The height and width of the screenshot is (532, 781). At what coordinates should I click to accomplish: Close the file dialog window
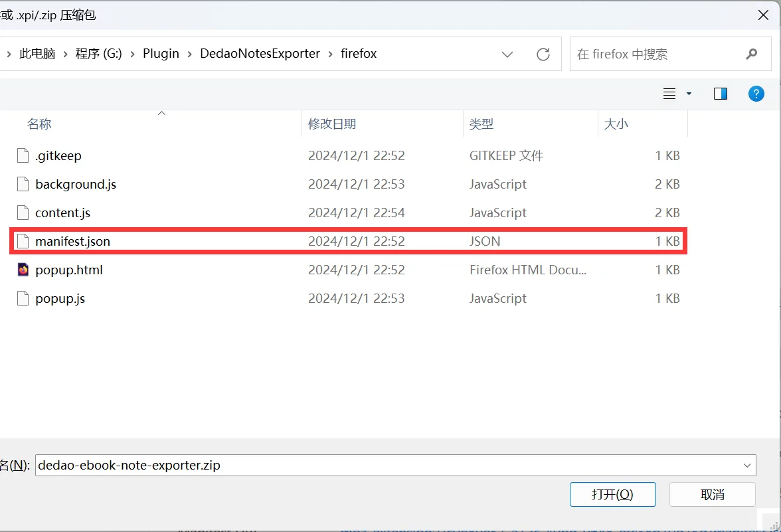click(x=763, y=15)
